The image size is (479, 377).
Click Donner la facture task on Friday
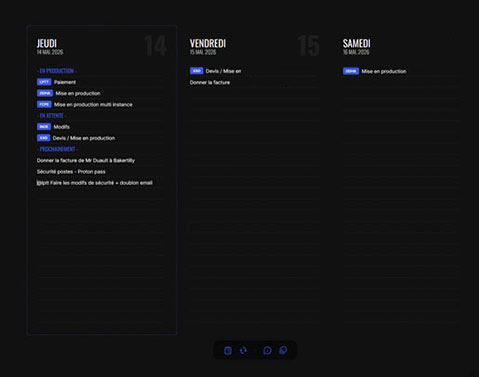click(210, 82)
